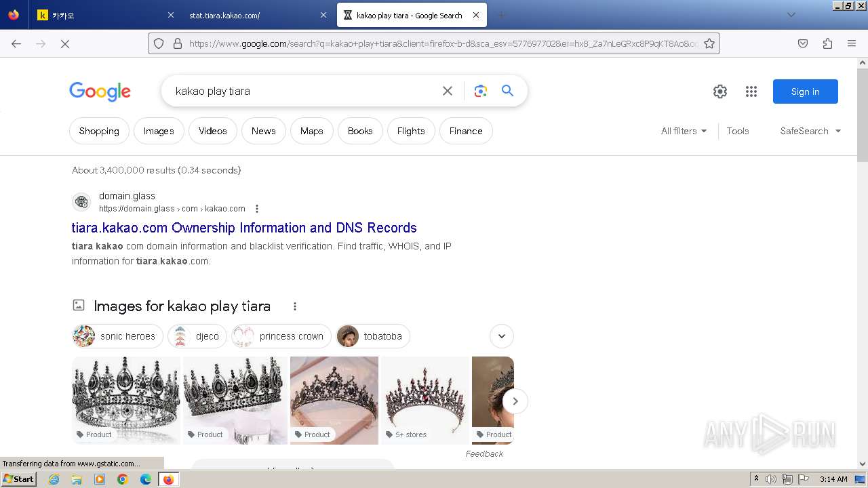
Task: List all tabs dropdown arrow
Action: [x=791, y=15]
